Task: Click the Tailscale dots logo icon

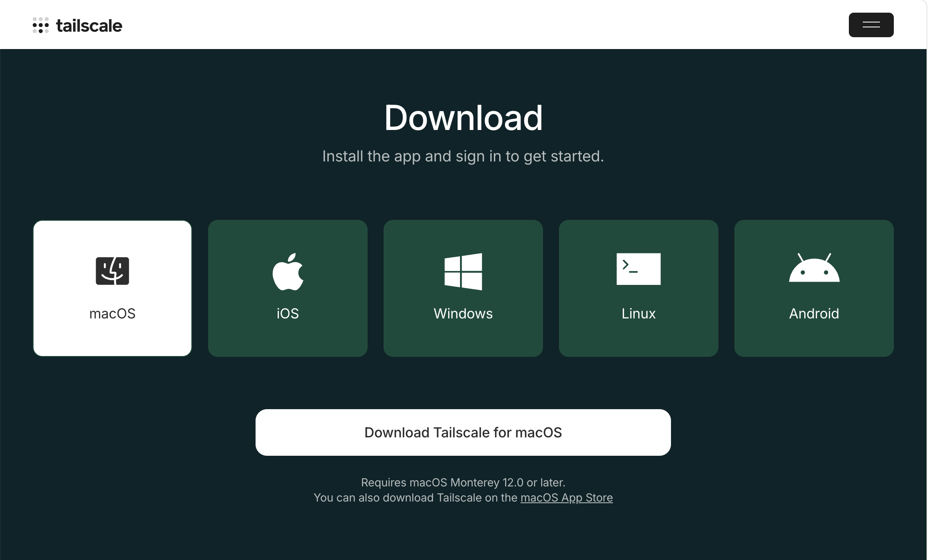Action: 40,25
